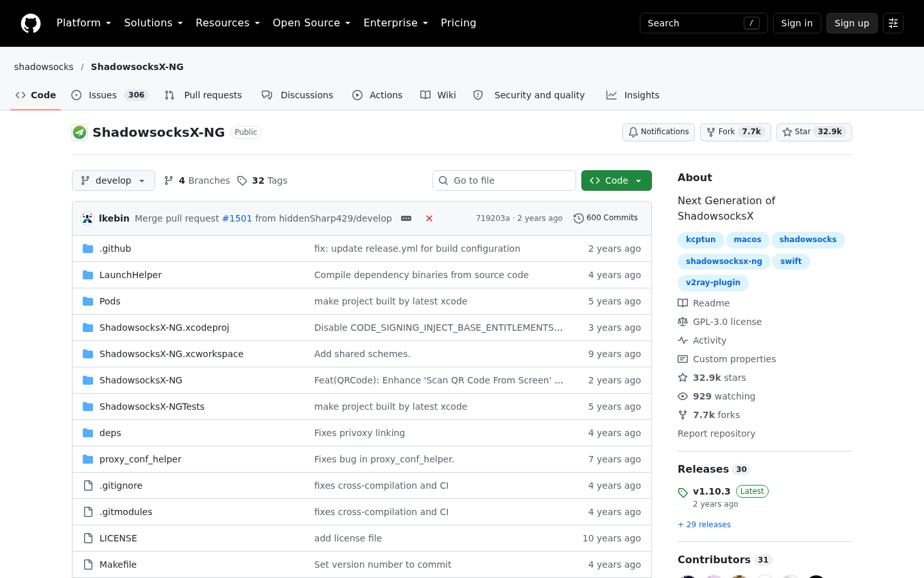The width and height of the screenshot is (924, 578).
Task: Open the + 29 releases link
Action: click(x=704, y=525)
